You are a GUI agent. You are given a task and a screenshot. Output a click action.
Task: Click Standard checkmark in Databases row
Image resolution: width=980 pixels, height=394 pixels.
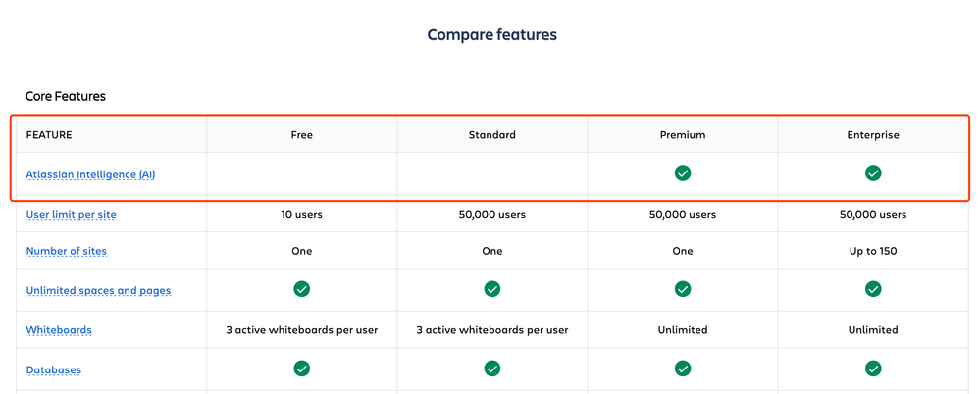(x=492, y=369)
